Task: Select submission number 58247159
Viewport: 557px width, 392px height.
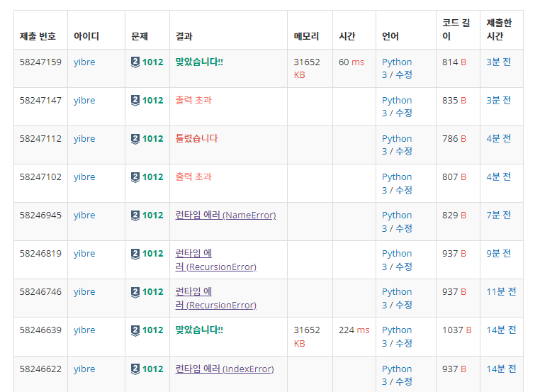Action: point(40,62)
